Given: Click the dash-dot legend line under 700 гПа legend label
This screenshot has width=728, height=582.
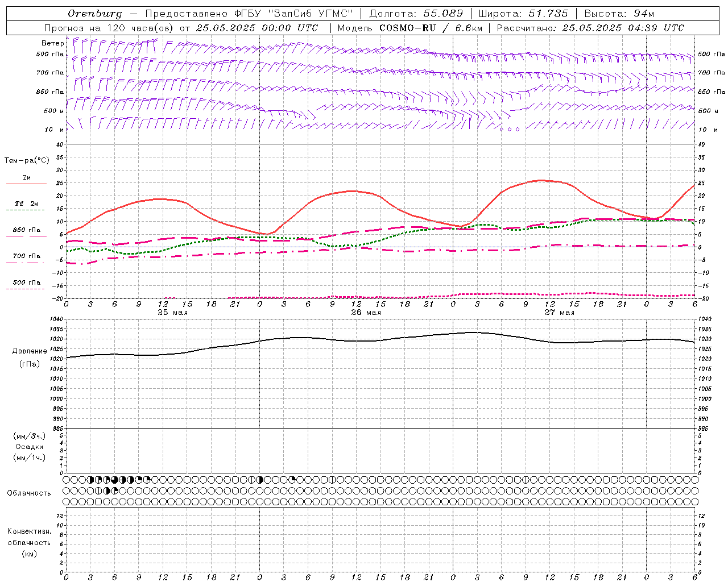Looking at the screenshot, I should [x=26, y=263].
